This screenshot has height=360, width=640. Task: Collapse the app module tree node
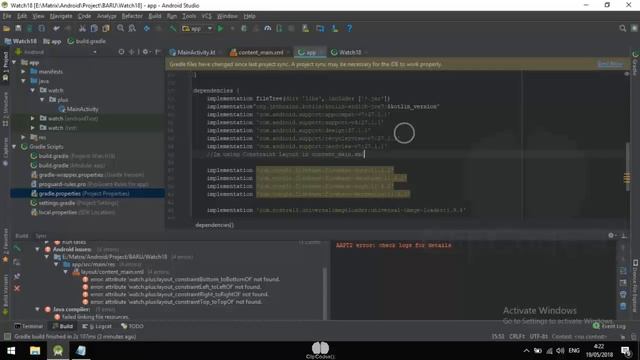pyautogui.click(x=14, y=62)
